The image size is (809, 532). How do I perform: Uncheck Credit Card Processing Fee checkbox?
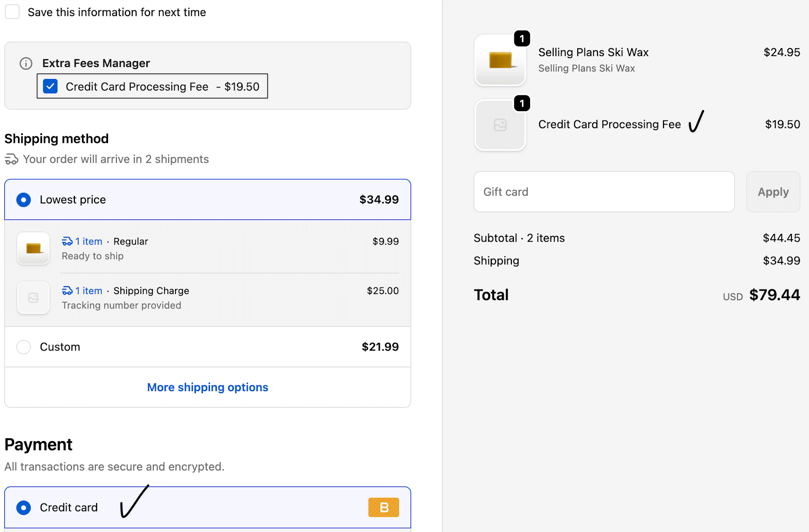50,86
